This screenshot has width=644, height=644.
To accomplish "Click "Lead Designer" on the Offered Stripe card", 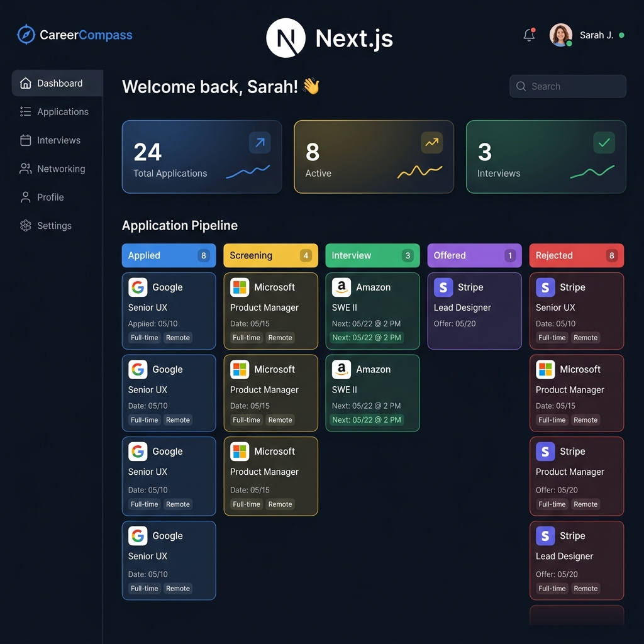I will 462,307.
